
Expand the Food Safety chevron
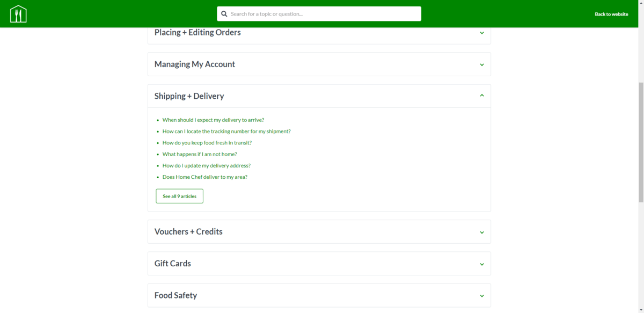(482, 296)
